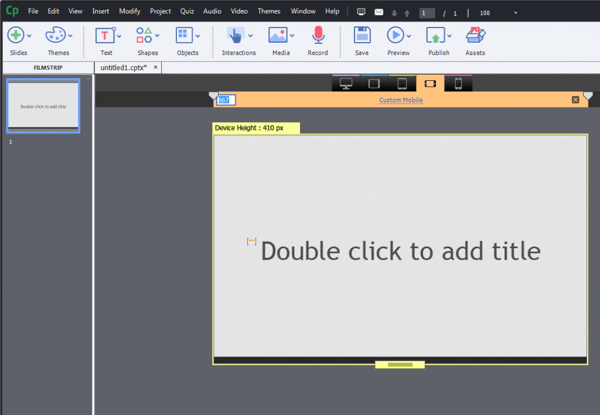This screenshot has width=600, height=415.
Task: Open the Shapes tool icon
Action: (x=144, y=35)
